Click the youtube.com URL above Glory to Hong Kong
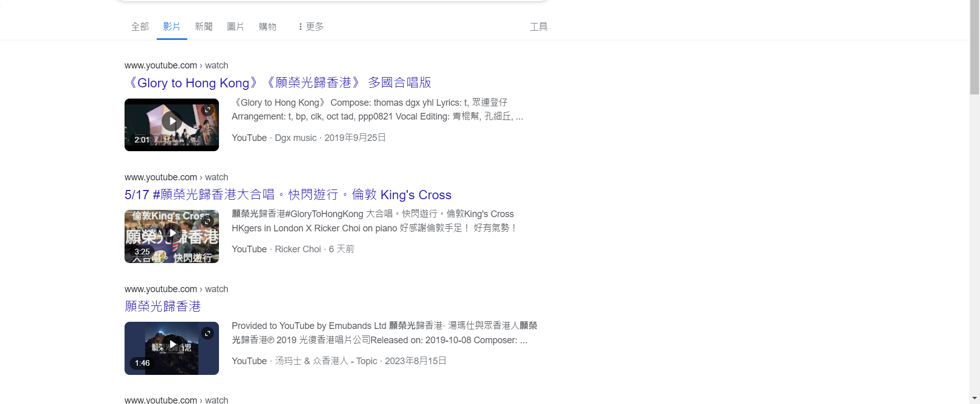The width and height of the screenshot is (980, 404). coord(176,65)
